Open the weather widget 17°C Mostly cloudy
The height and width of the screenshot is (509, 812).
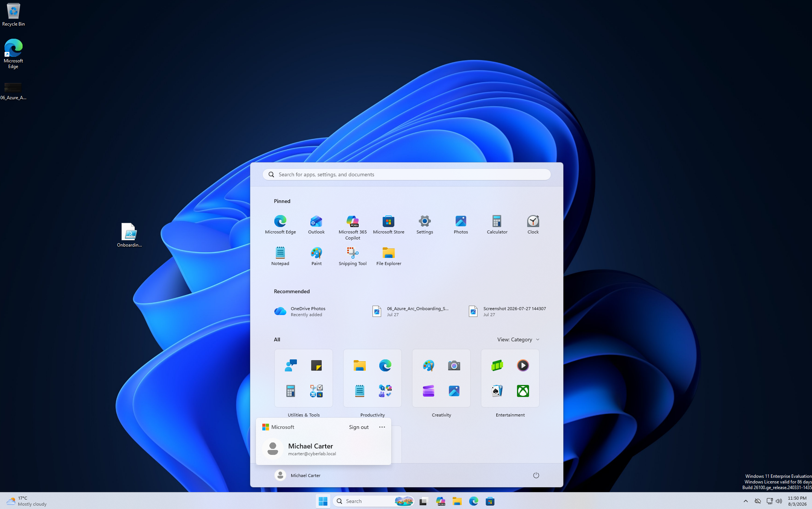(x=27, y=501)
